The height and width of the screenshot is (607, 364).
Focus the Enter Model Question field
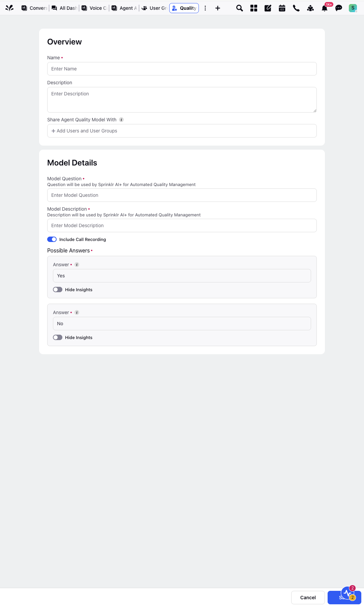[x=182, y=195]
